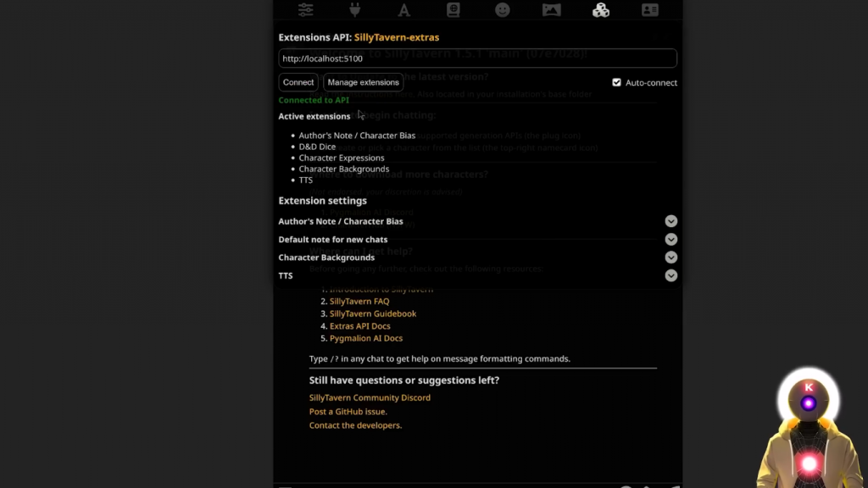Viewport: 868px width, 488px height.
Task: Open the SillyTavern FAQ link
Action: (x=359, y=302)
